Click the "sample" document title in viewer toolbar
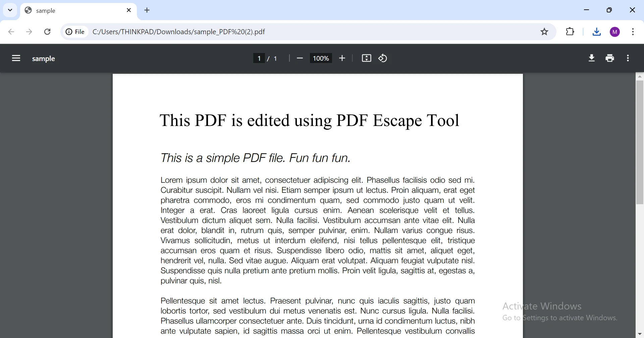644x338 pixels. click(44, 59)
